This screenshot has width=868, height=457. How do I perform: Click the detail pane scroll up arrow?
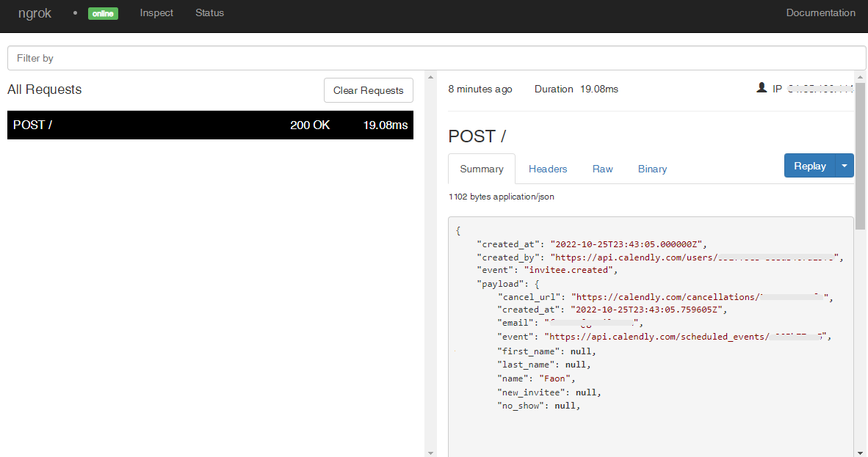pyautogui.click(x=860, y=77)
